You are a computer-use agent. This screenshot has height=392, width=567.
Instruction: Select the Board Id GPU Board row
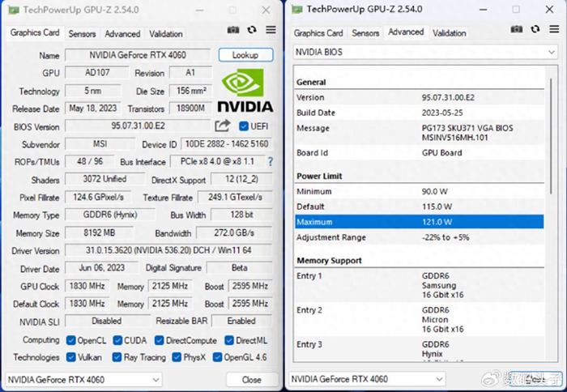[x=419, y=152]
